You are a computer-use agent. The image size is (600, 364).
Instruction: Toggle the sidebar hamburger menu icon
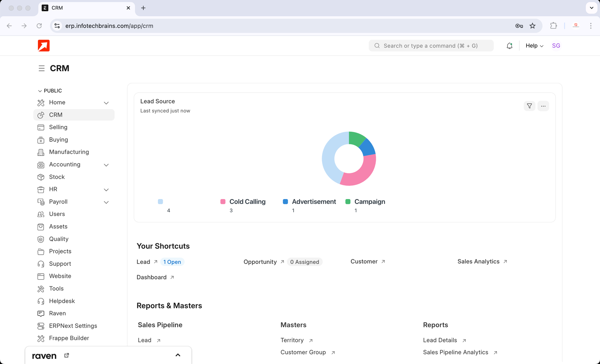pyautogui.click(x=42, y=68)
